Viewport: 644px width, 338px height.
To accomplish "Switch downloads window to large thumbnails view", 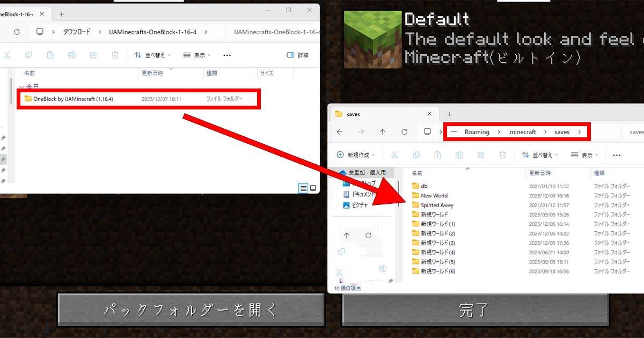I will (313, 188).
